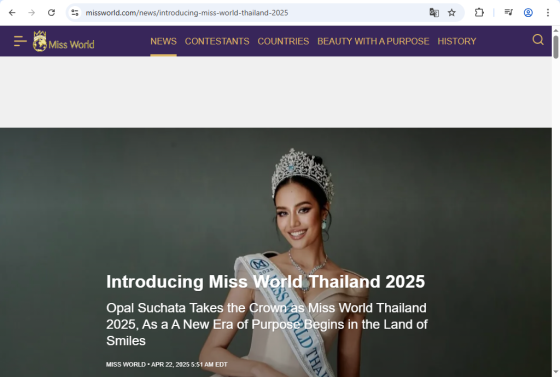
Task: Click the headline Introducing Miss World Thailand 2025
Action: 265,282
